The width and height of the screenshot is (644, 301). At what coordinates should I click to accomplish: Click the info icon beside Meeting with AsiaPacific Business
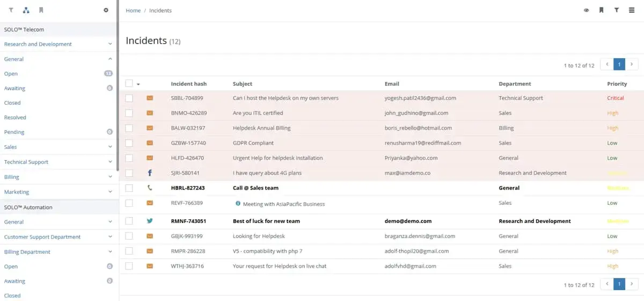(x=238, y=204)
